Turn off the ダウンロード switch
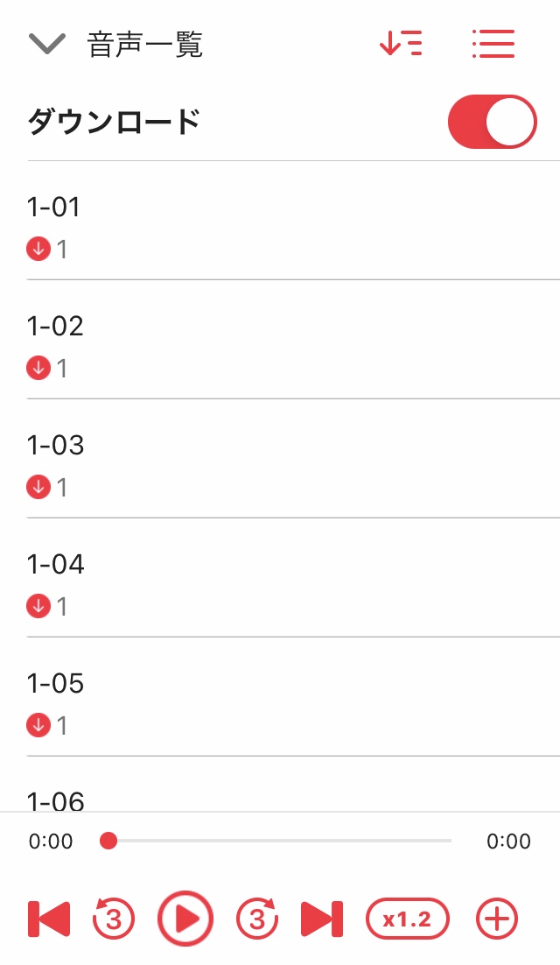The width and height of the screenshot is (560, 965). 492,122
